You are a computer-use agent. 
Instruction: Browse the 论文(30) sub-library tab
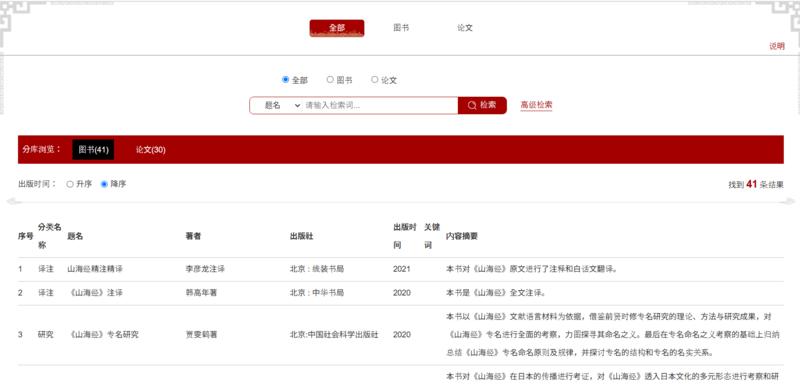[151, 150]
